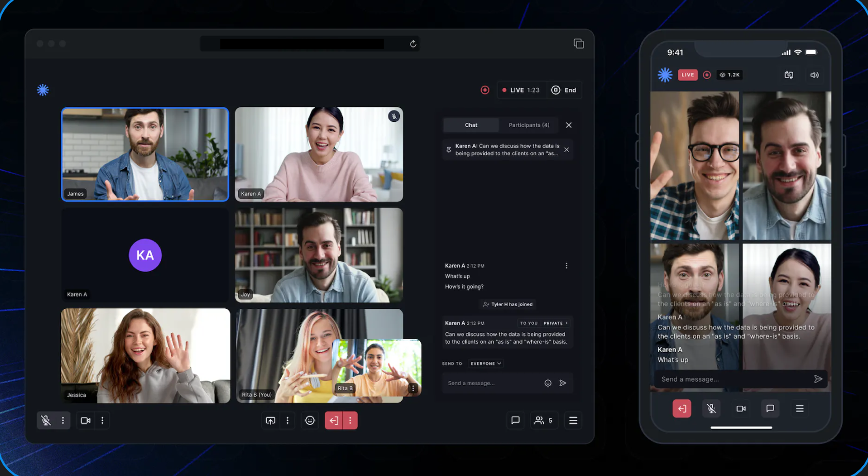
Task: Switch to the Participants (4) tab
Action: pos(529,125)
